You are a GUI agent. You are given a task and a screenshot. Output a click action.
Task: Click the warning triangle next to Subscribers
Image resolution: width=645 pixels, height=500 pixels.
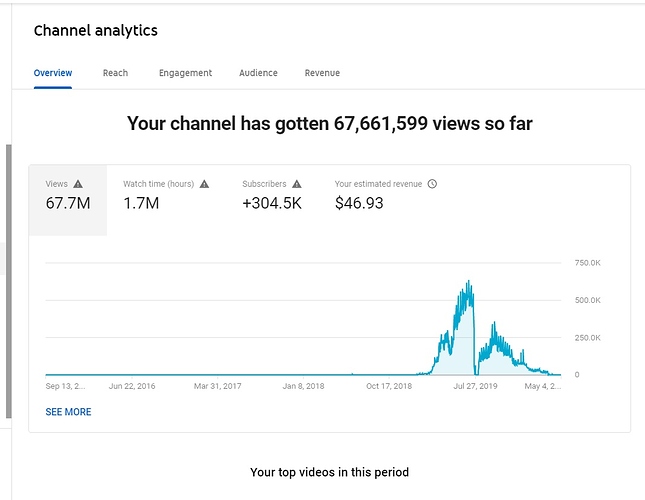click(x=297, y=184)
